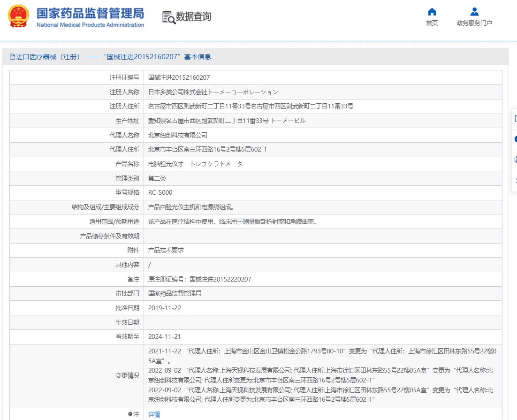
Task: Click the 生产地址 value 愛知県名古屋市
Action: click(x=227, y=121)
